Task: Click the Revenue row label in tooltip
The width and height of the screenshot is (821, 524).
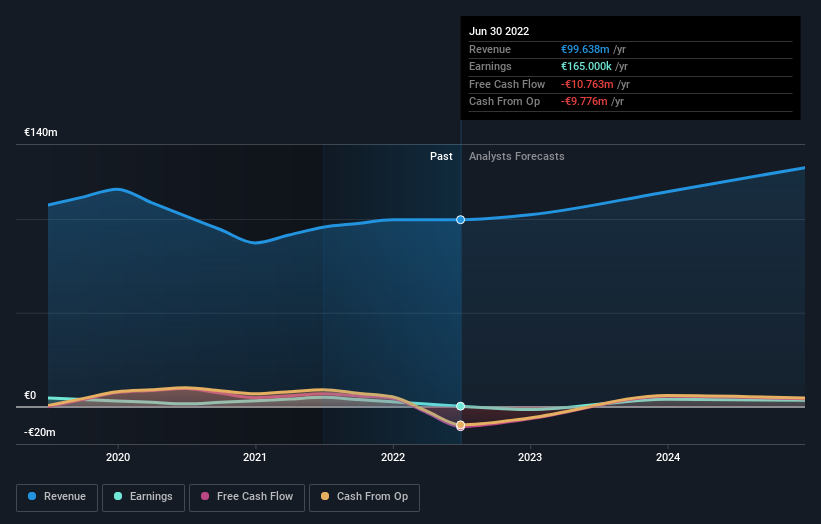Action: (490, 49)
